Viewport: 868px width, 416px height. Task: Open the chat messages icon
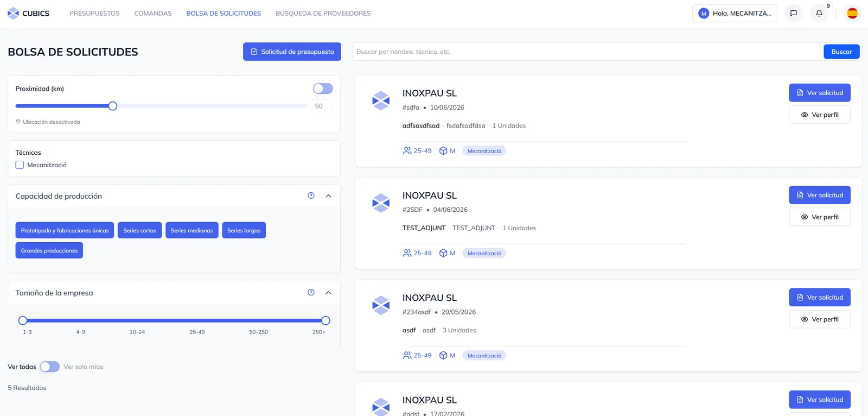(x=794, y=13)
